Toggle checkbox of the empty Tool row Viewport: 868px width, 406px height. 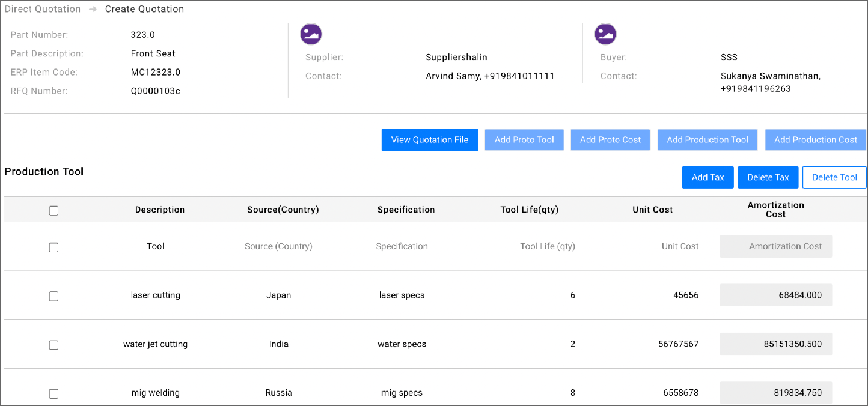click(x=53, y=247)
